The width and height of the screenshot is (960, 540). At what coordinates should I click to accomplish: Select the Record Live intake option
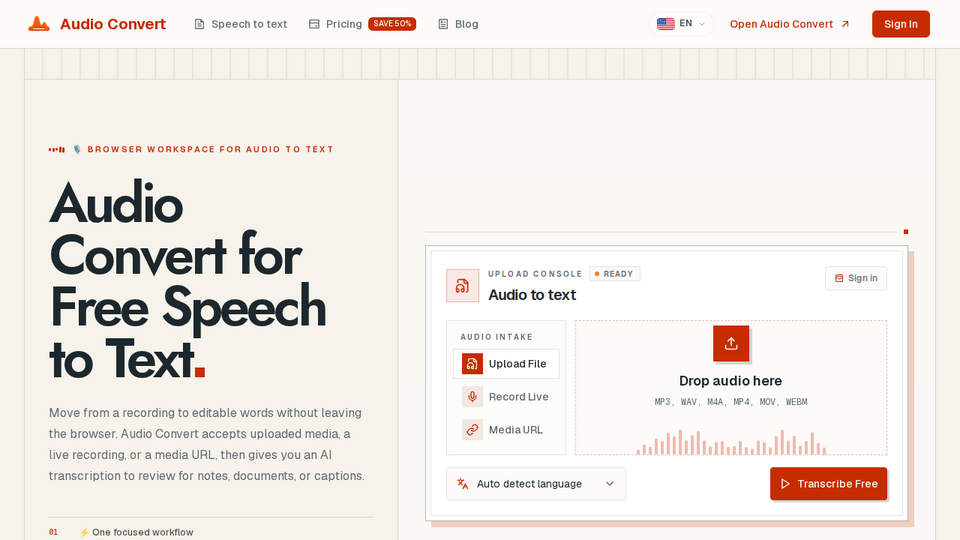pos(506,397)
